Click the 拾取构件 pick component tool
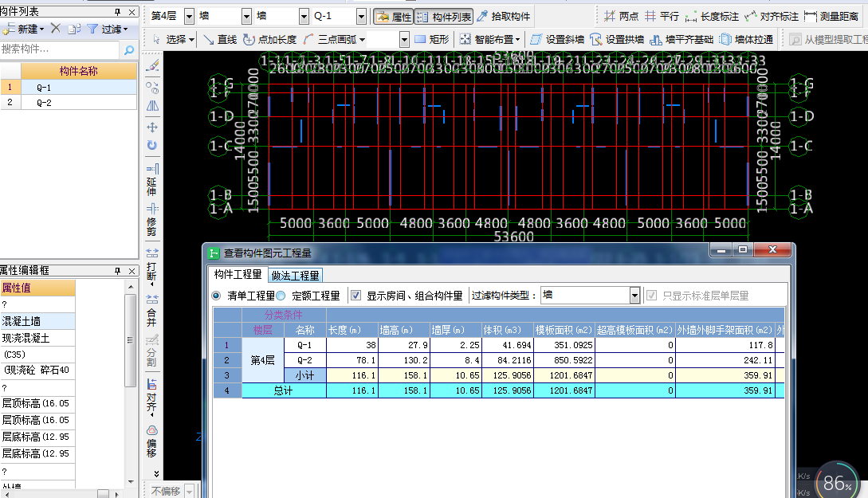The height and width of the screenshot is (498, 868). tap(503, 17)
